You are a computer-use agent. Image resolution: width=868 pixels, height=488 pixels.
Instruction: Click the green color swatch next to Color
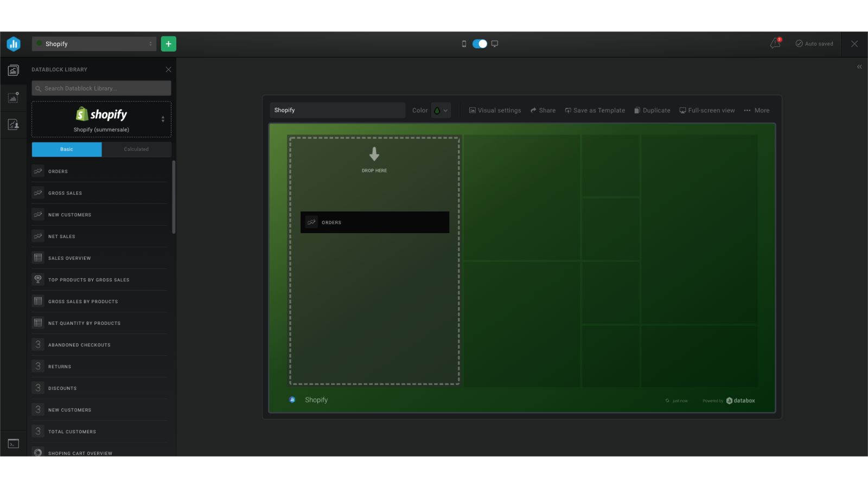point(437,110)
